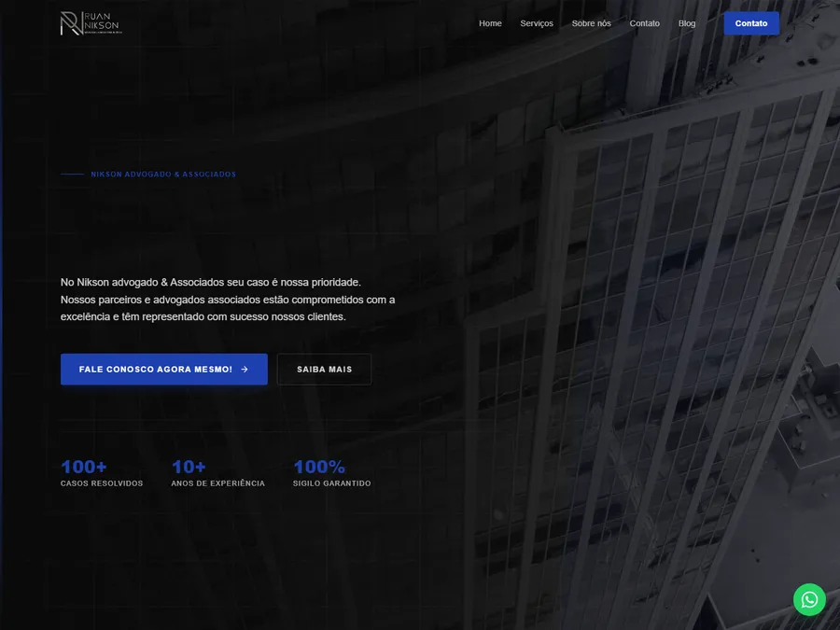The image size is (840, 630).
Task: Click the 10+ anos de experiência stat
Action: pos(217,473)
